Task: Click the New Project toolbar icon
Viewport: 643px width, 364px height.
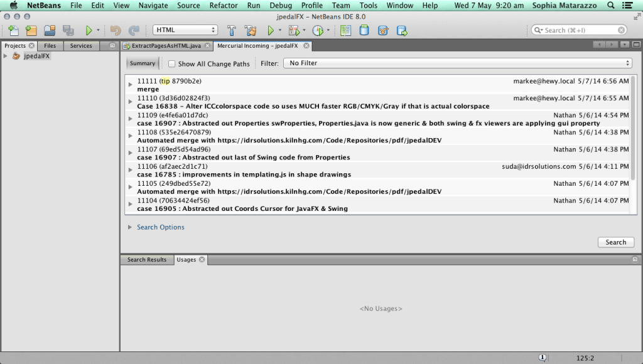Action: pos(31,30)
